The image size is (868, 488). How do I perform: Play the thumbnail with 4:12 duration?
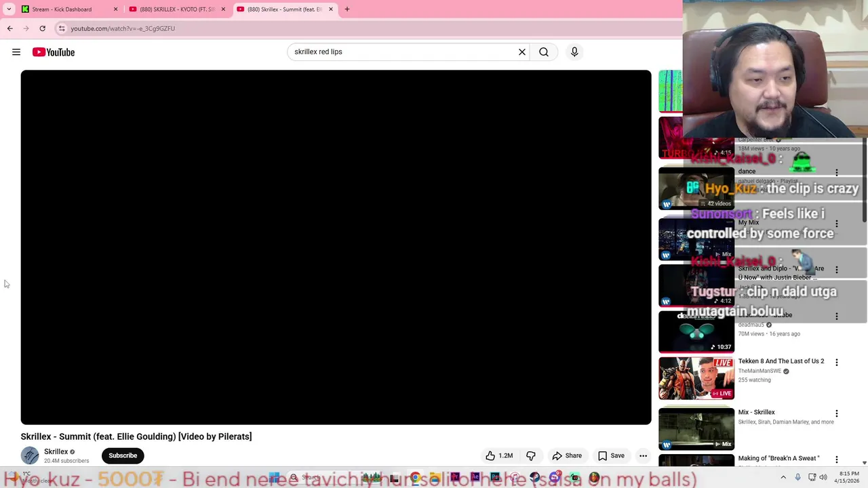click(696, 286)
